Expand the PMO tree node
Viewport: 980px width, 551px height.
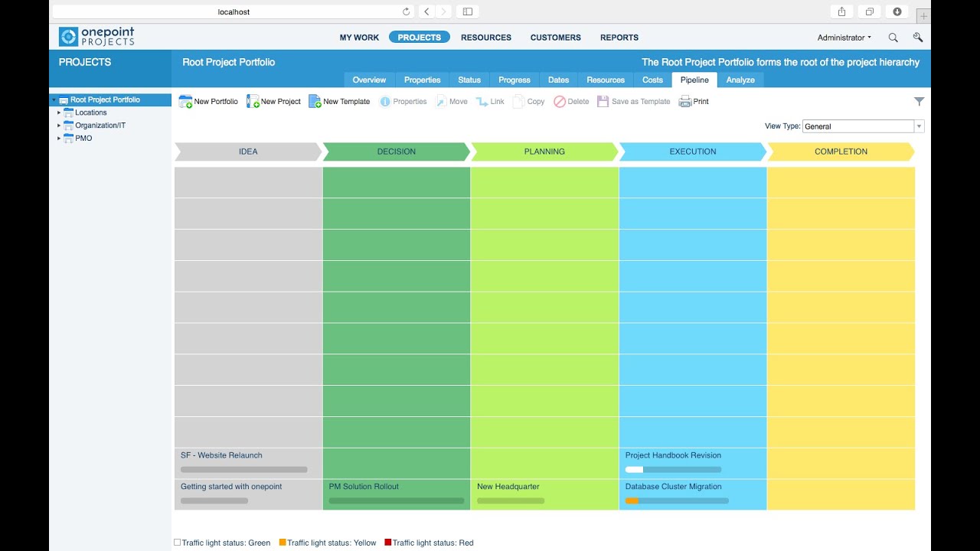pos(59,139)
